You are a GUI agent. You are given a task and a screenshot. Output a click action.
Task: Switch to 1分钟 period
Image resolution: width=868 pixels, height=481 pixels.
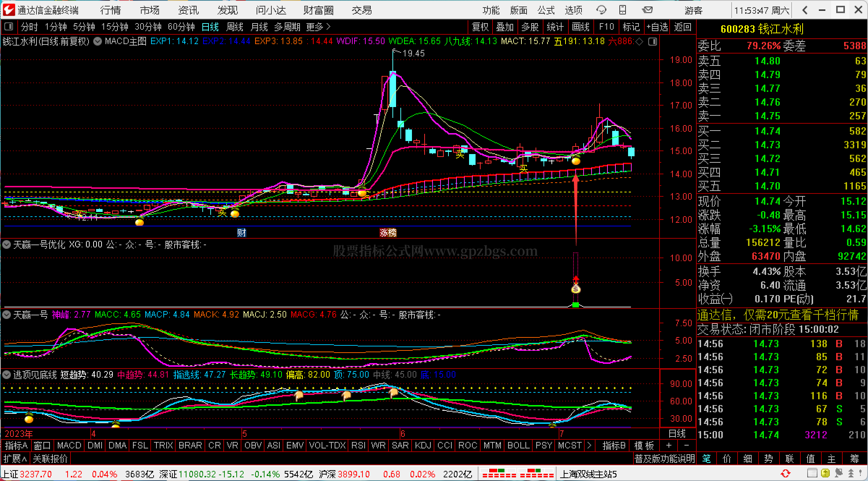[x=56, y=27]
